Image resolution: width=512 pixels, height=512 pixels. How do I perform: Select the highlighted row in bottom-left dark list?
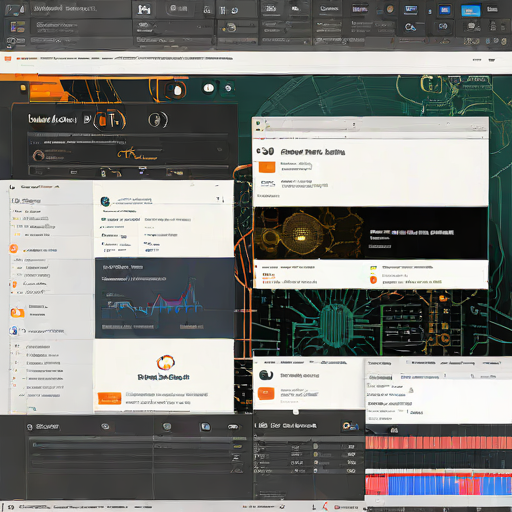pos(132,445)
